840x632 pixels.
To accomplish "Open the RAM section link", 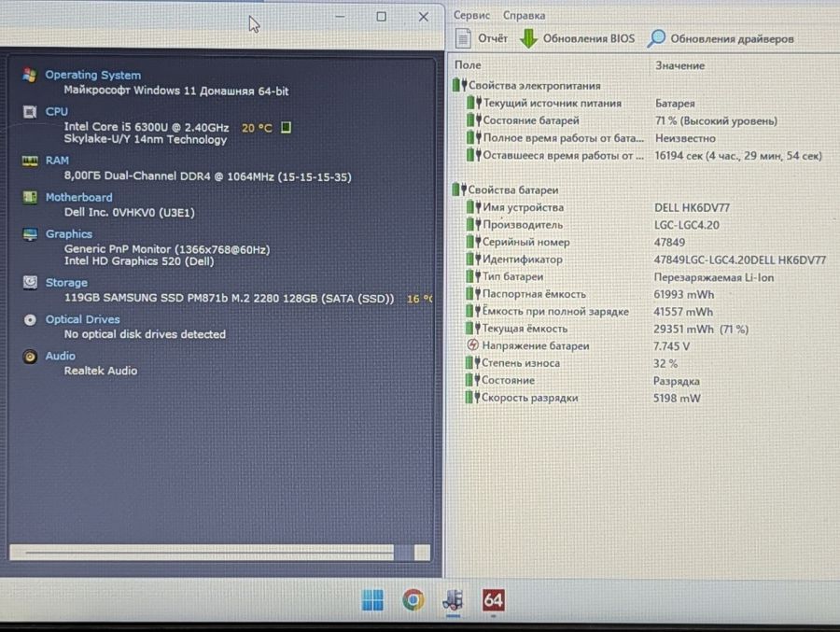I will (57, 161).
